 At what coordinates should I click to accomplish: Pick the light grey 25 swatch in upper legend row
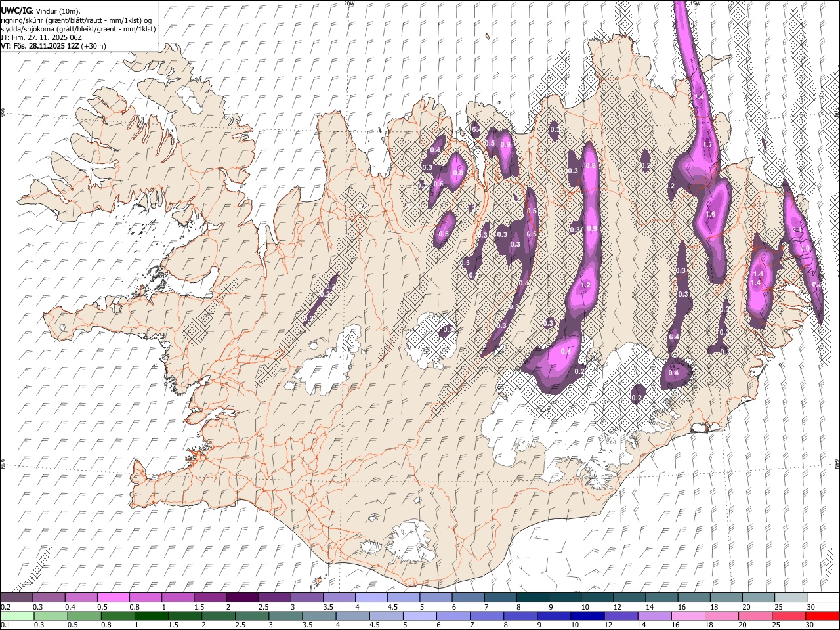[x=790, y=597]
